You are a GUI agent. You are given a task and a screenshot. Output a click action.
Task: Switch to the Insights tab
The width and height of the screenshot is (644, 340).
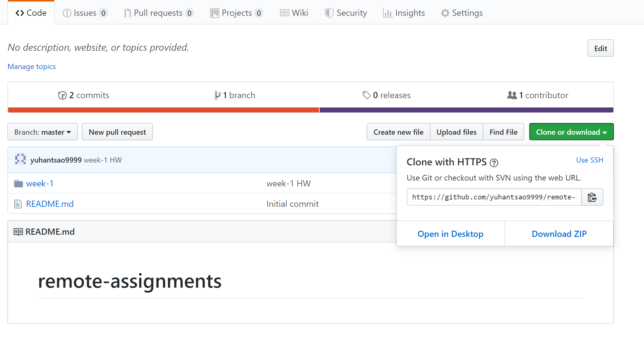(x=404, y=13)
